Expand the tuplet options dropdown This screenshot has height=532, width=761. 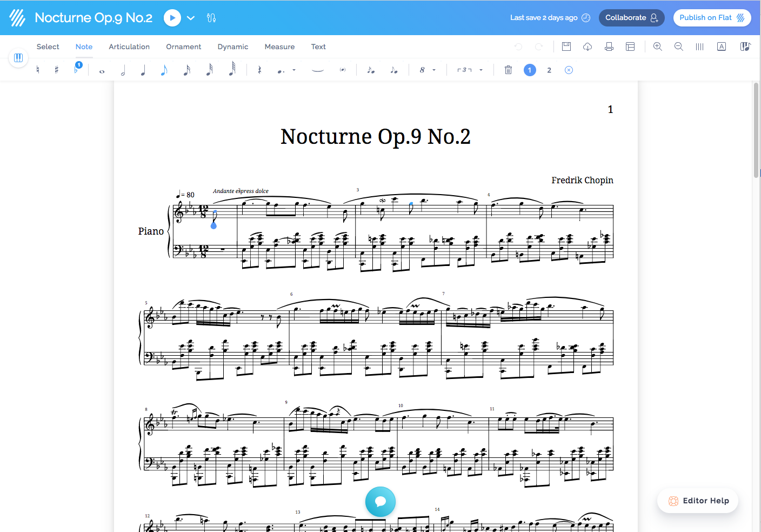[x=481, y=70]
